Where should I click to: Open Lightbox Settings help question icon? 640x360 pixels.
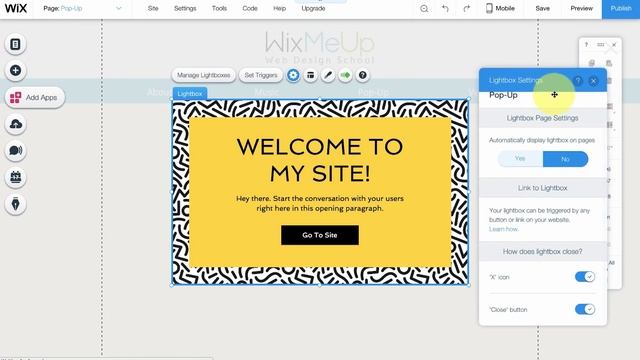[578, 80]
